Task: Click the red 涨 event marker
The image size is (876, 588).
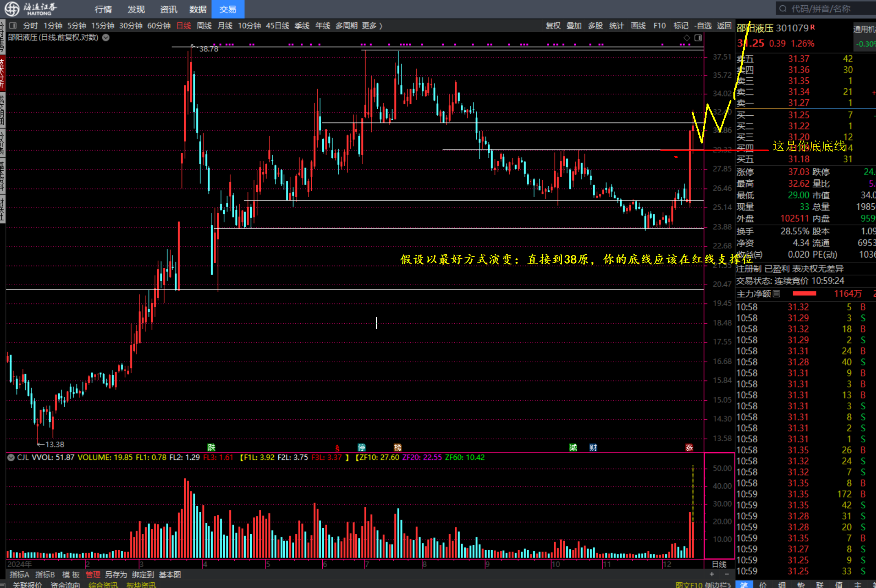Action: (689, 447)
